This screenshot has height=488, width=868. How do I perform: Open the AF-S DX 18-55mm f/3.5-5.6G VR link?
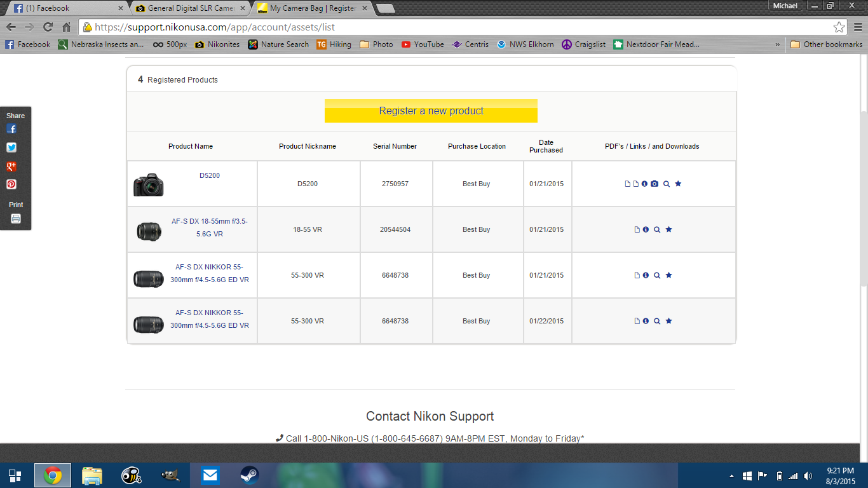210,227
